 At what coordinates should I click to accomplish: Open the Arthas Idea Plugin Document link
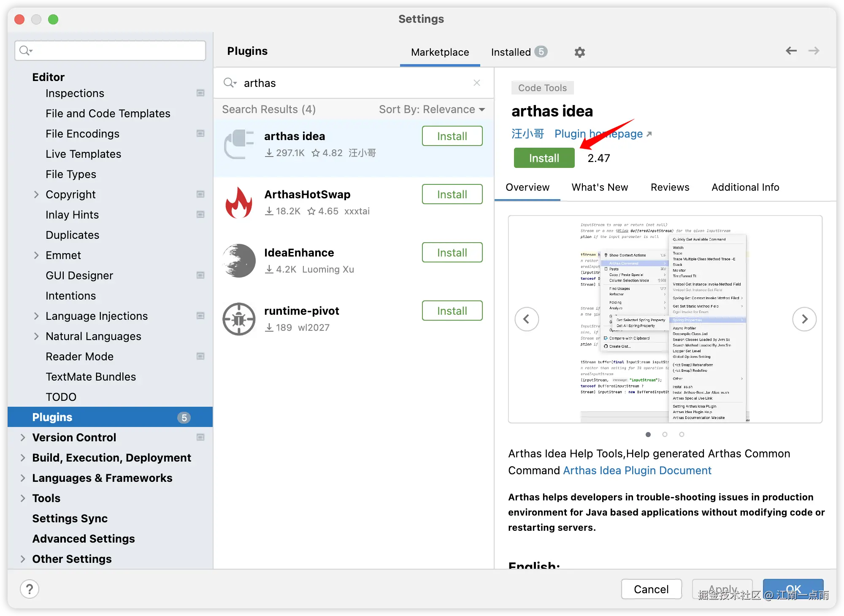[x=637, y=470]
